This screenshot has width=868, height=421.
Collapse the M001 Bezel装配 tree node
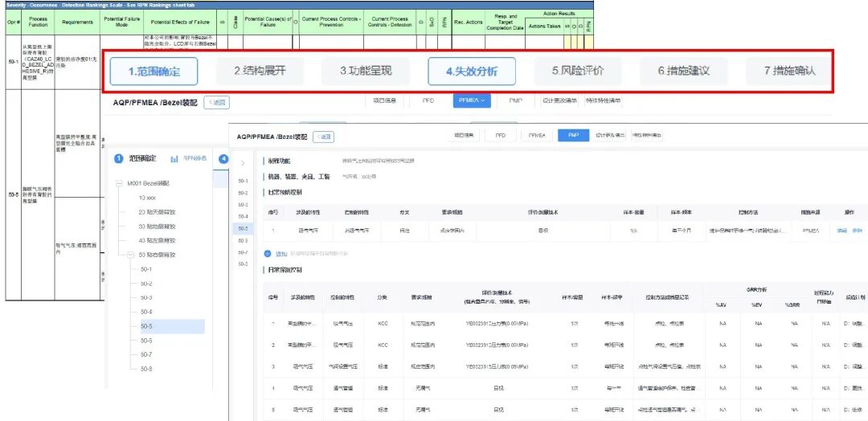click(119, 183)
